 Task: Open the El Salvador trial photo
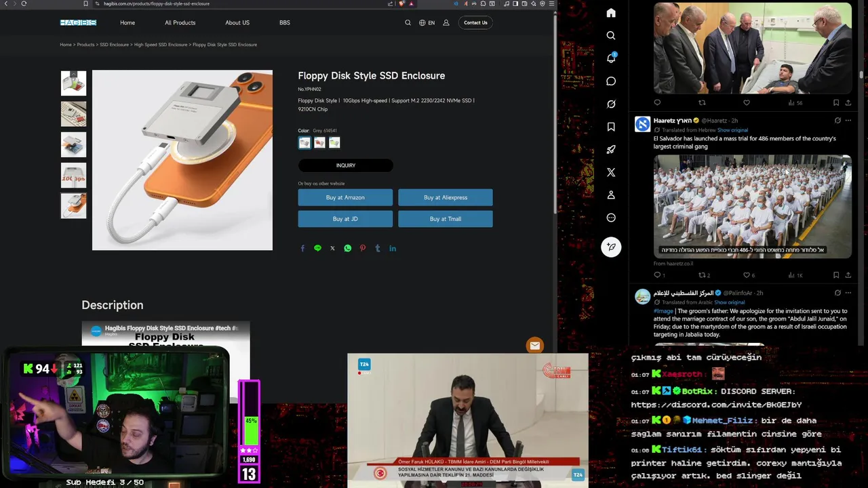[x=753, y=207]
